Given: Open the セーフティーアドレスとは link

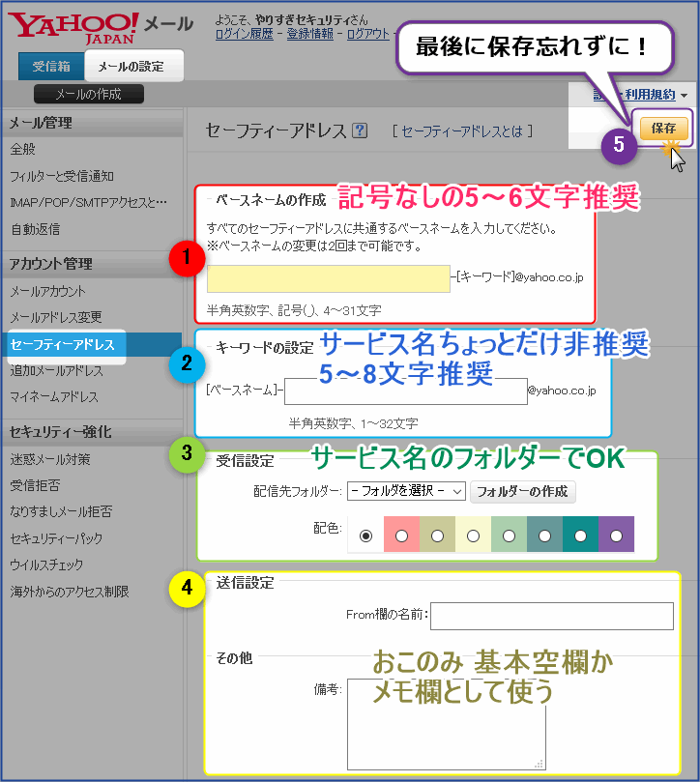Looking at the screenshot, I should pos(461,131).
